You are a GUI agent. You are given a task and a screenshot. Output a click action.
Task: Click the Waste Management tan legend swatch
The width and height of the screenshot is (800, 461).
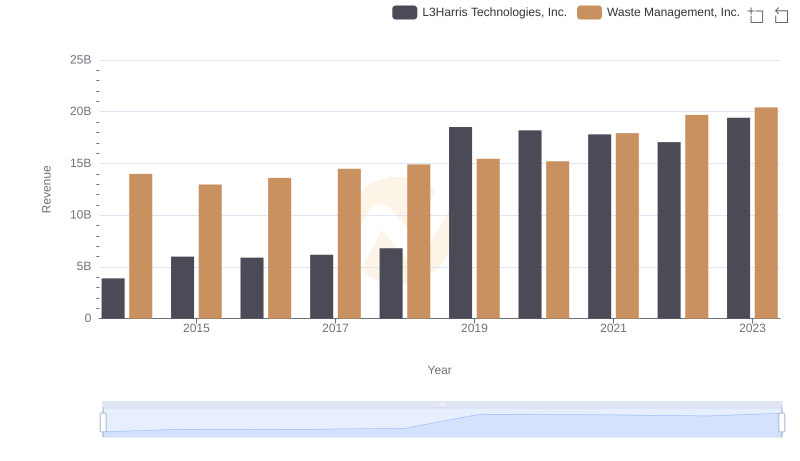pos(589,12)
